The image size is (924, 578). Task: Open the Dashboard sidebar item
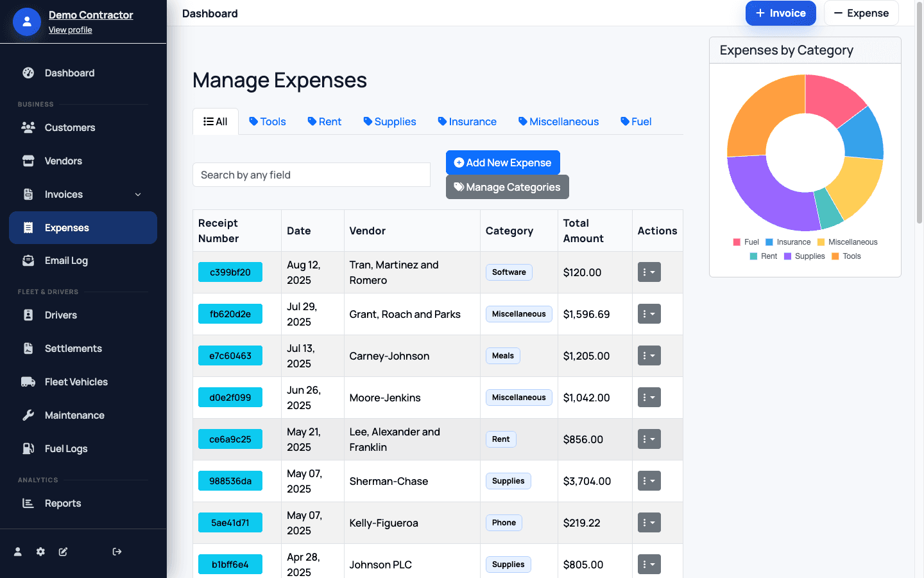pos(83,73)
